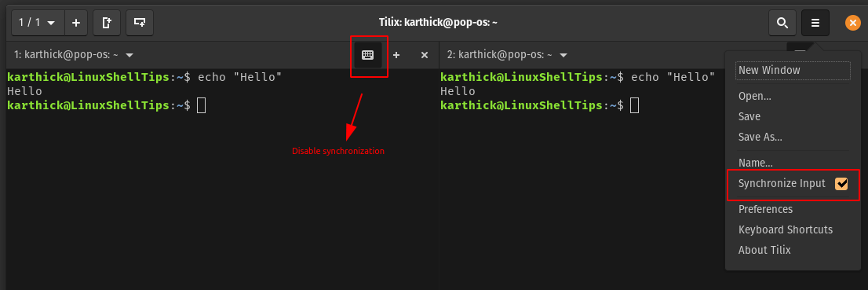
Task: Click the plus icon in terminal 1 title bar
Action: tap(396, 55)
